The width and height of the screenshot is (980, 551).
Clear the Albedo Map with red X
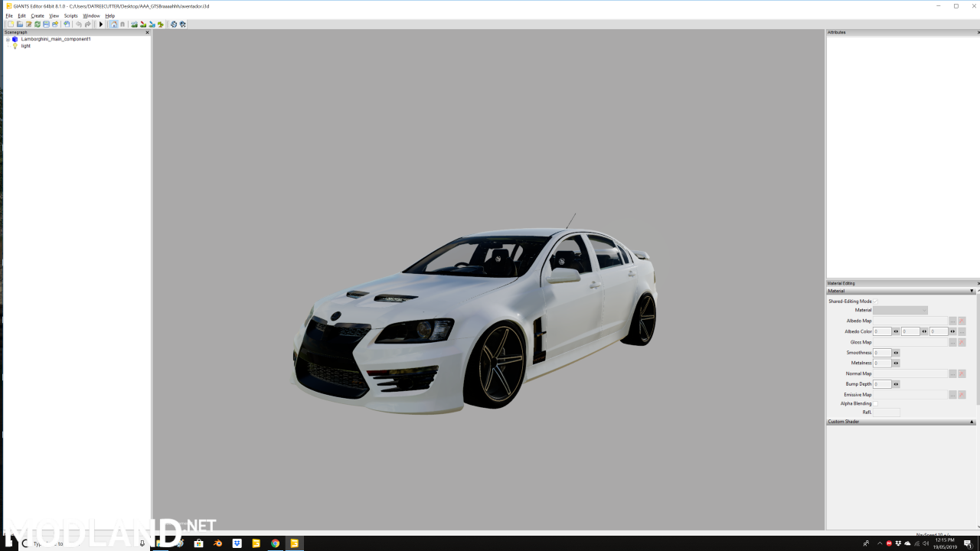962,321
